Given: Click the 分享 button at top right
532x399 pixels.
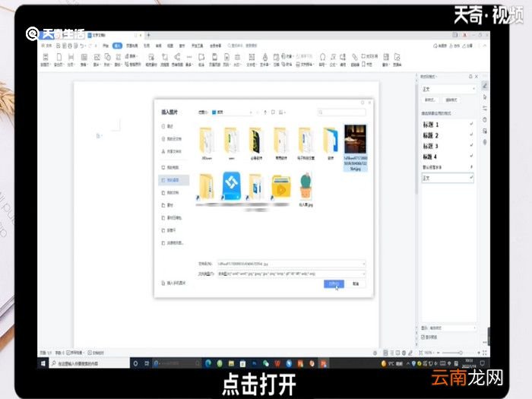Looking at the screenshot, I should tap(468, 46).
